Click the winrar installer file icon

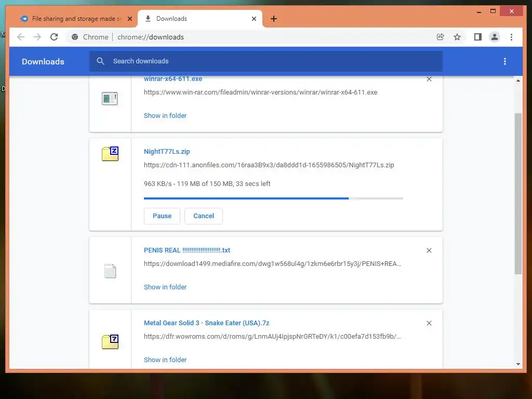coord(110,99)
